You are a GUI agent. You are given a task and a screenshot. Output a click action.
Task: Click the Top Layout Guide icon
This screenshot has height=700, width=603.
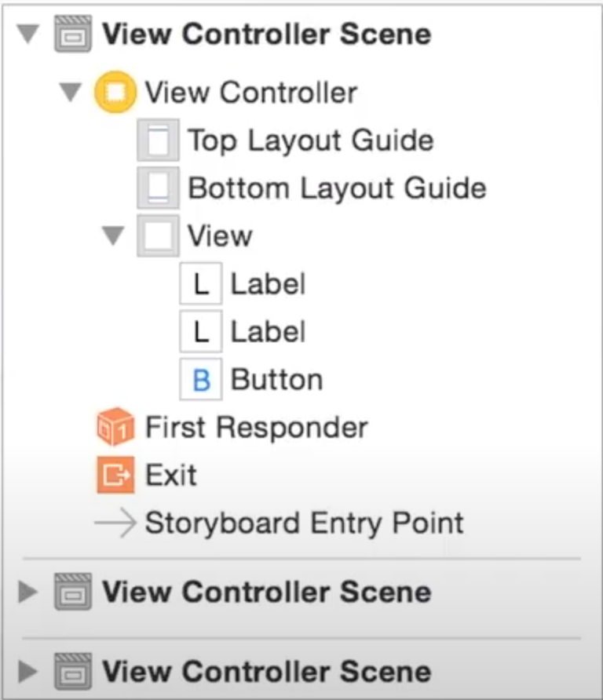pyautogui.click(x=157, y=141)
